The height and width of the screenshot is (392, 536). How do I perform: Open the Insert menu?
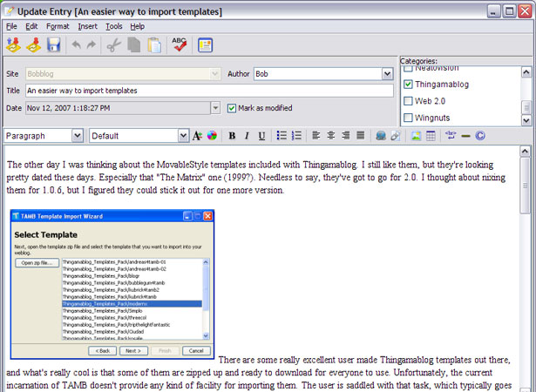pyautogui.click(x=87, y=26)
